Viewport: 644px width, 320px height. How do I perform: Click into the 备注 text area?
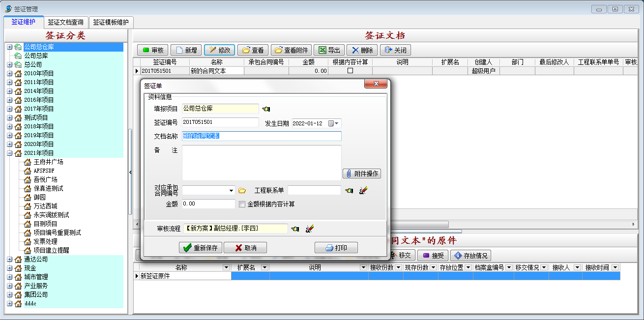(x=261, y=163)
